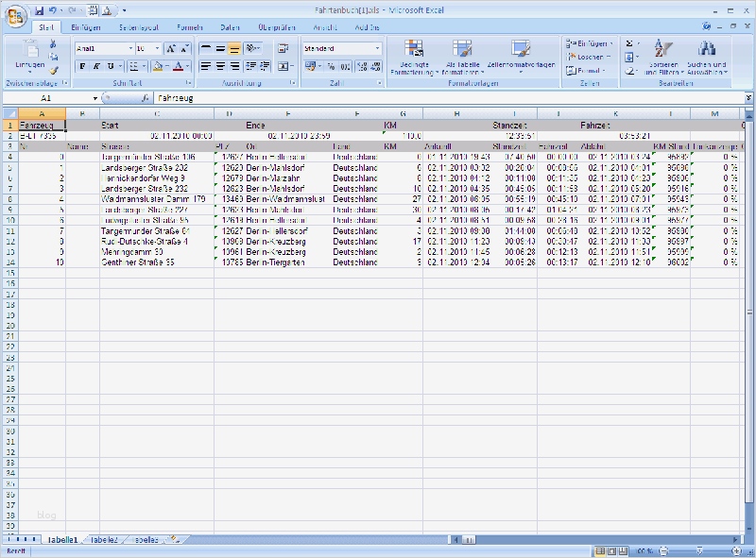Open the font name dropdown
The height and width of the screenshot is (558, 756).
(x=130, y=49)
